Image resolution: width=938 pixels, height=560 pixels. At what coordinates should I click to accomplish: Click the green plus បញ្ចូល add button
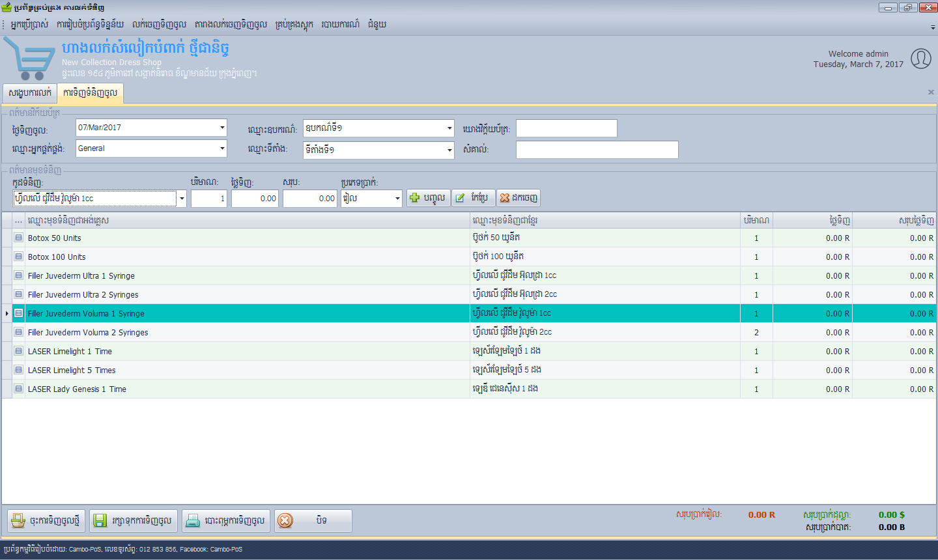coord(428,198)
